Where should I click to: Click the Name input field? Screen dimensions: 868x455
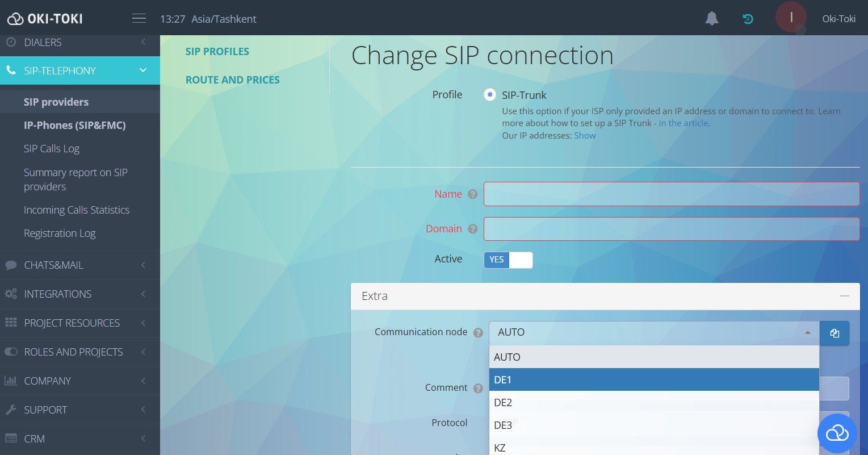click(x=672, y=194)
